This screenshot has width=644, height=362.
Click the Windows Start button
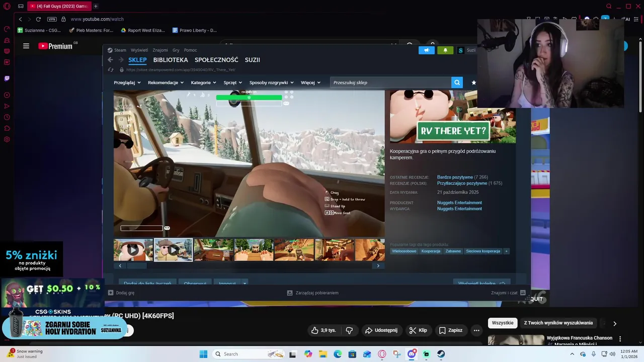pos(203,354)
